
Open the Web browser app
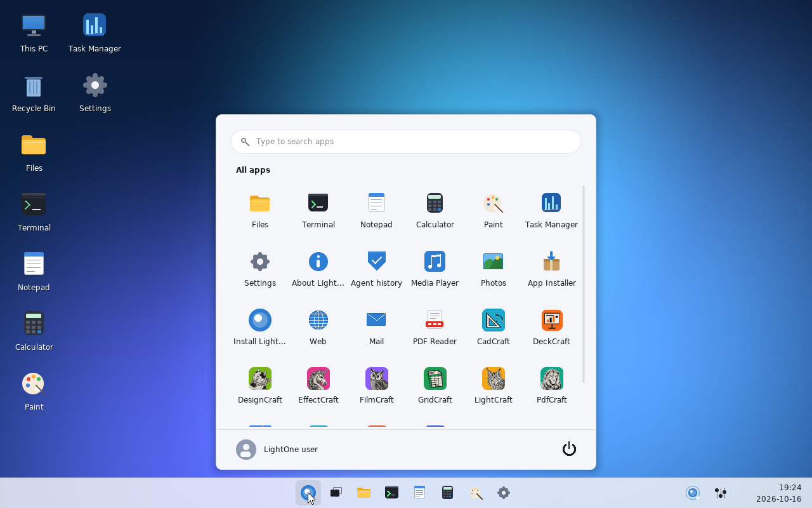(318, 327)
